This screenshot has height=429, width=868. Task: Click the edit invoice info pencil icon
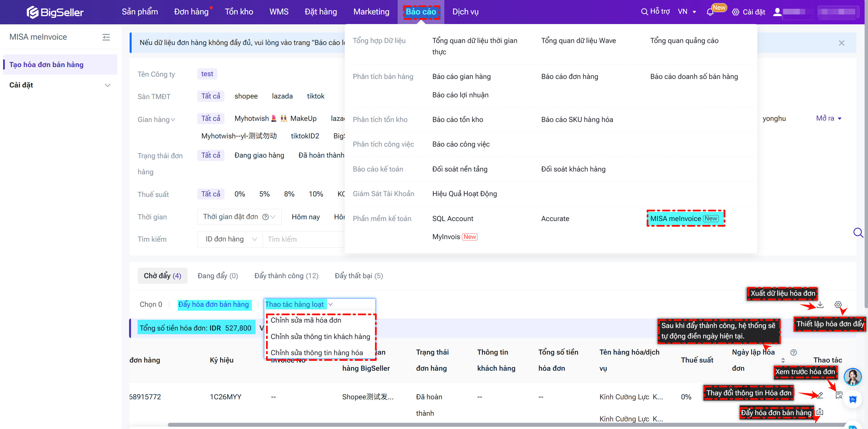(820, 395)
